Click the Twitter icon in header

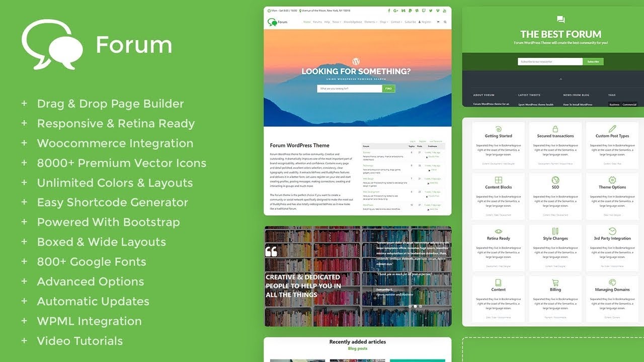tap(431, 11)
